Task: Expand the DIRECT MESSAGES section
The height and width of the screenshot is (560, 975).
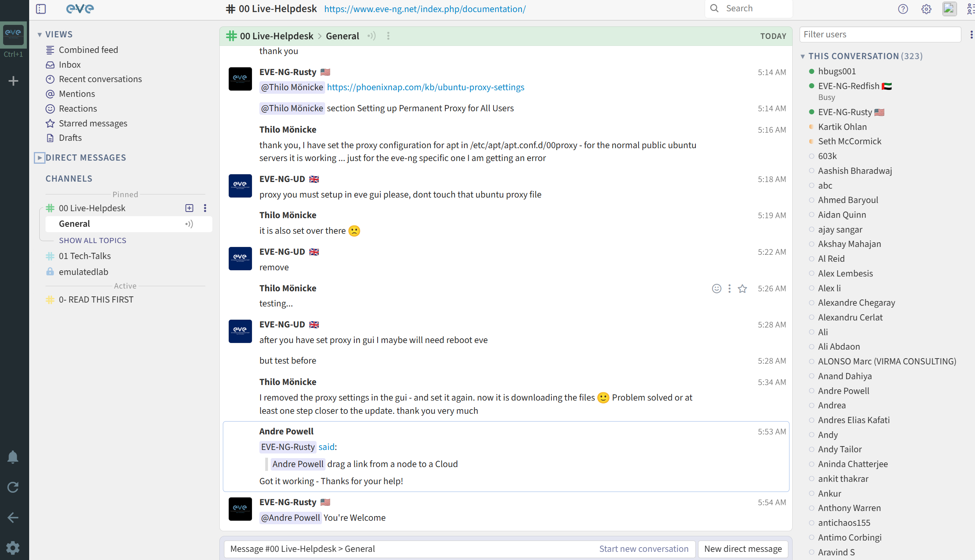Action: click(x=40, y=157)
